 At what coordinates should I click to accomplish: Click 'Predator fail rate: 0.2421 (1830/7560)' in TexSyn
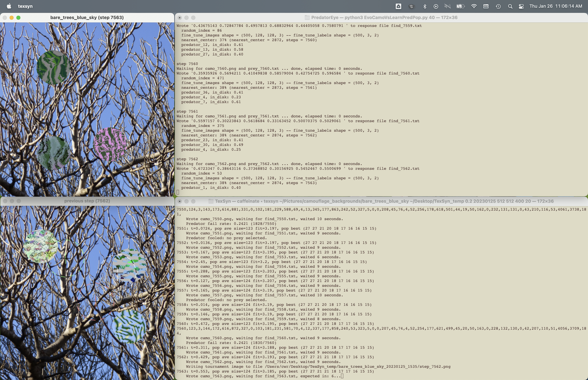tap(231, 343)
